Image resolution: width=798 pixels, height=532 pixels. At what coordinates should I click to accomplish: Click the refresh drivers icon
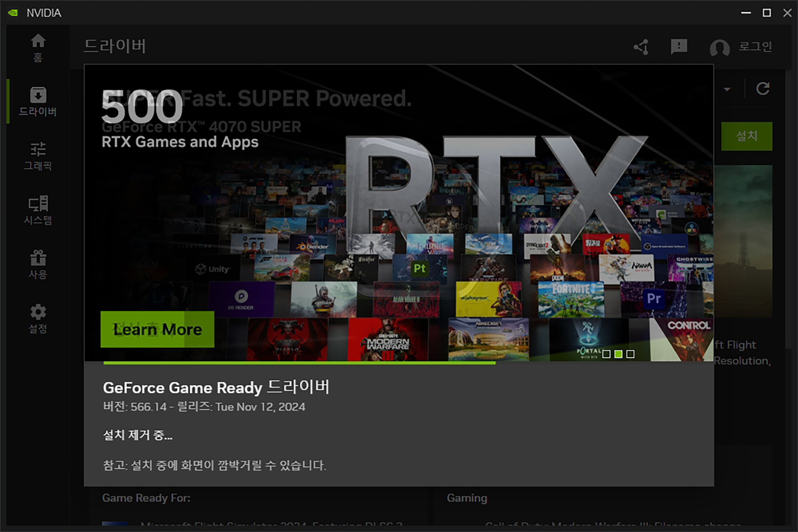tap(762, 89)
